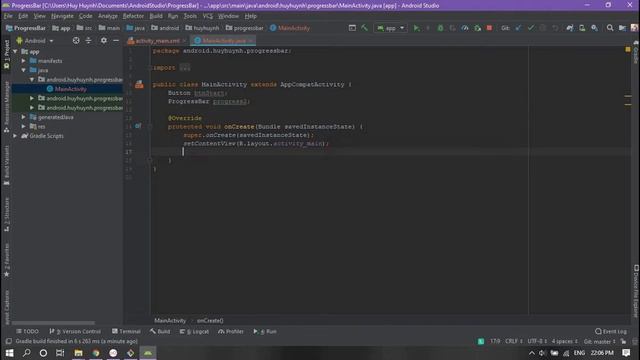Click the class gutter icon beside MainActivity declaration
Screen dimensions: 640x360
pyautogui.click(x=139, y=84)
